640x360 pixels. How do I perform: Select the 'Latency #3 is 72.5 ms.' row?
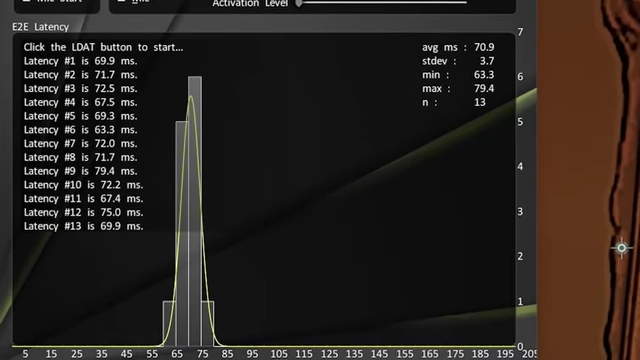pyautogui.click(x=80, y=89)
